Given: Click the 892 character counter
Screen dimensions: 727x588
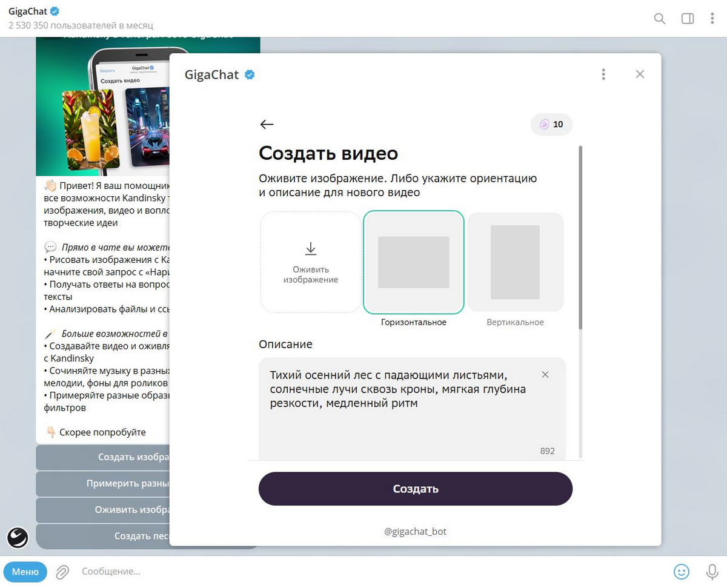Looking at the screenshot, I should [547, 451].
